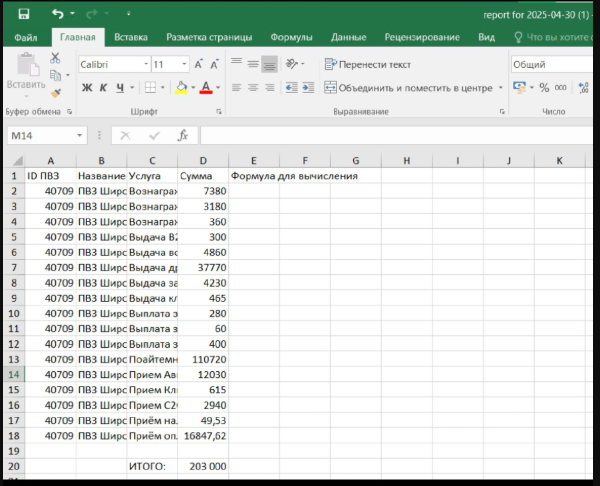Click the formula bar confirm checkmark icon
Image resolution: width=600 pixels, height=486 pixels.
154,135
